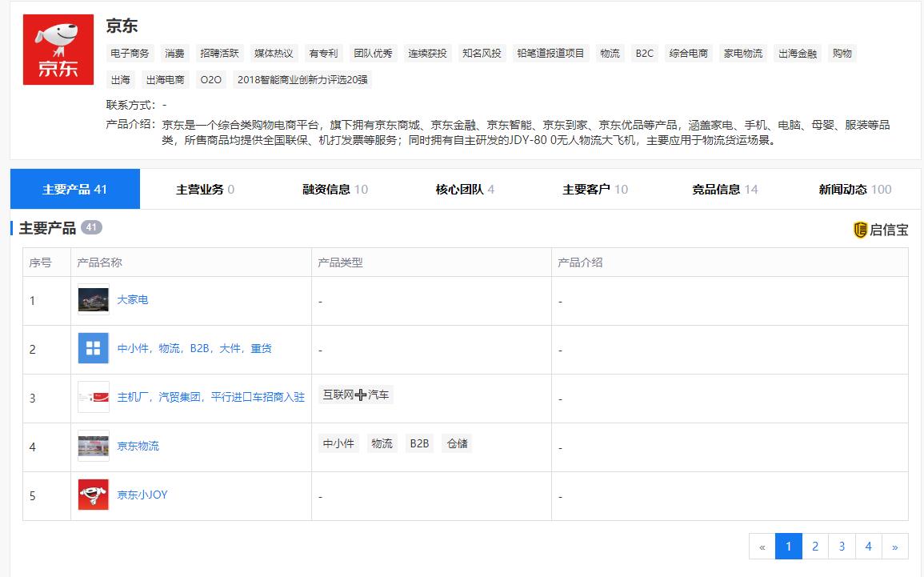Go to page 4 of products

[868, 546]
